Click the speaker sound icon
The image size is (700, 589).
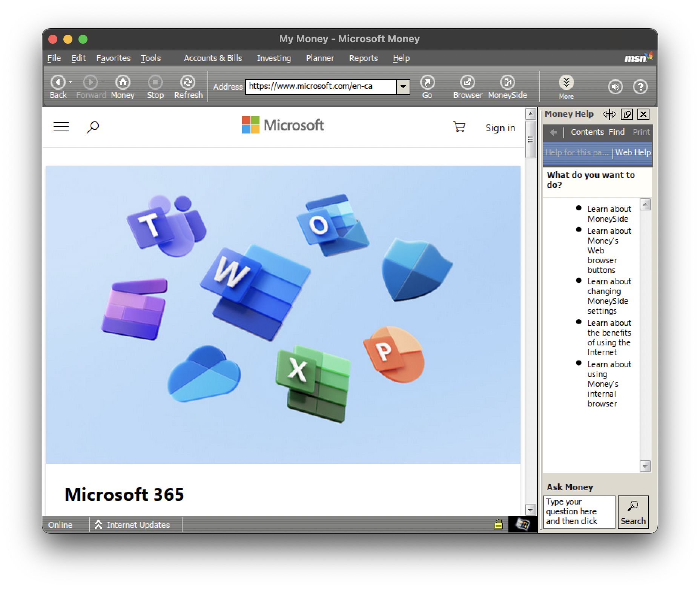pyautogui.click(x=616, y=87)
